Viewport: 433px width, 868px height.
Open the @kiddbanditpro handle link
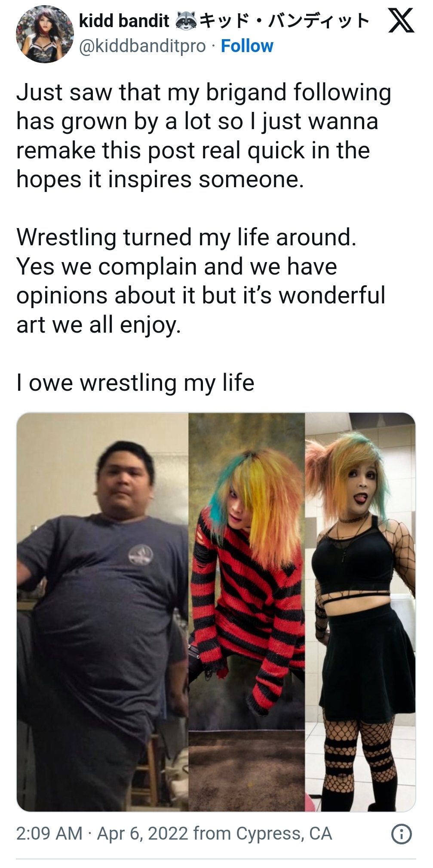coord(142,46)
